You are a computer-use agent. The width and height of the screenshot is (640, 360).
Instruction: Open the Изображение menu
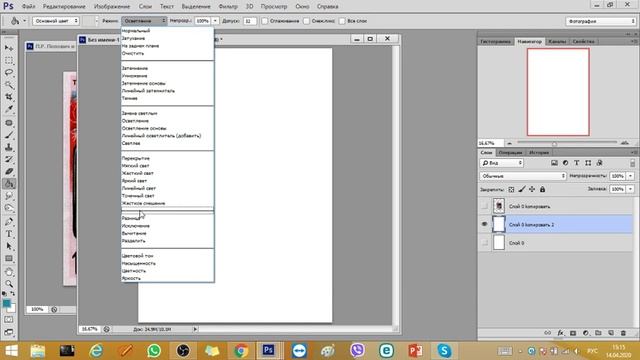[112, 7]
